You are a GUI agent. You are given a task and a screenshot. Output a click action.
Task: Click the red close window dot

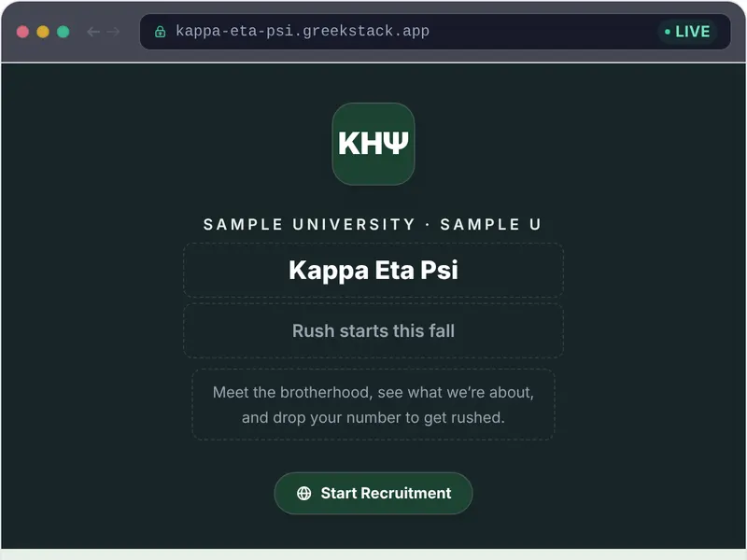[22, 32]
